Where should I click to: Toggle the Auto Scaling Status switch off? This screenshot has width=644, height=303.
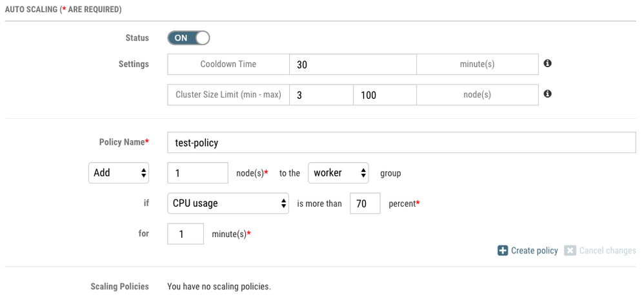188,38
